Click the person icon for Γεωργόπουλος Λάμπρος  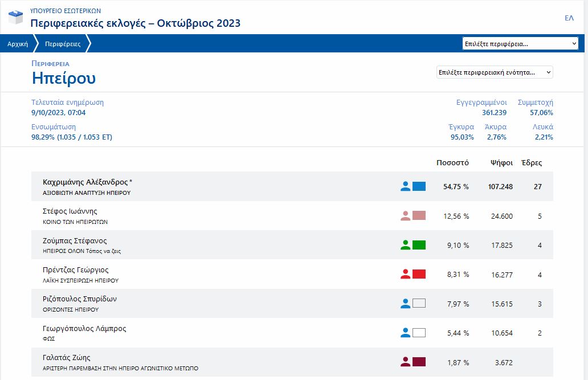405,333
